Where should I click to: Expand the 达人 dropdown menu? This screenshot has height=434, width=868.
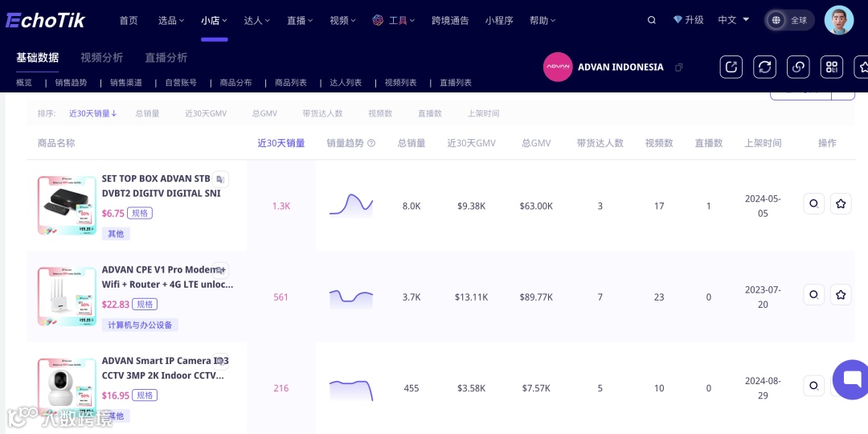point(257,20)
